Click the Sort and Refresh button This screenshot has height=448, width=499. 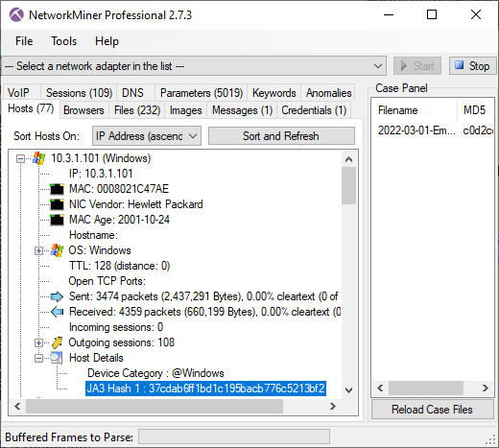281,136
